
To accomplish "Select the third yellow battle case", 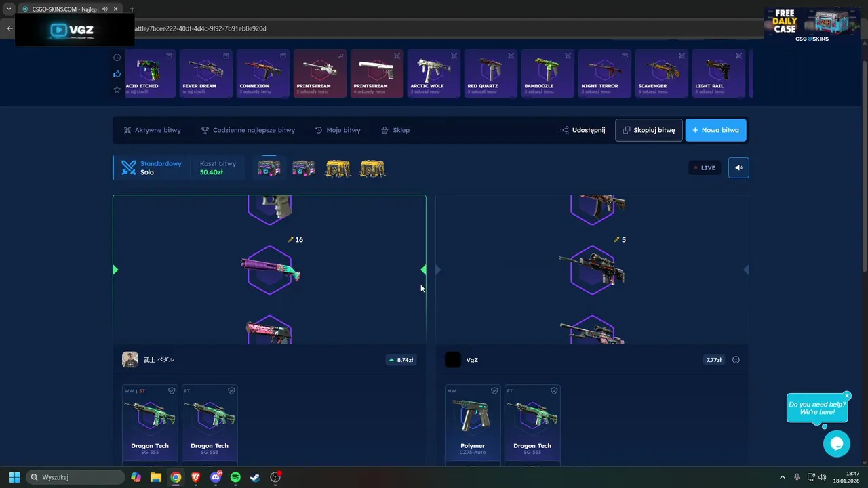I will pyautogui.click(x=338, y=168).
